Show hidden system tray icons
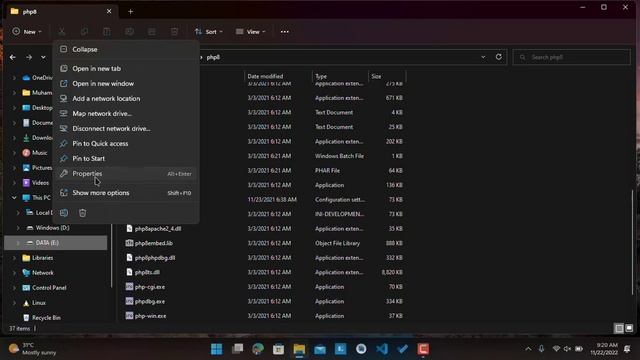The width and height of the screenshot is (640, 360). (528, 349)
